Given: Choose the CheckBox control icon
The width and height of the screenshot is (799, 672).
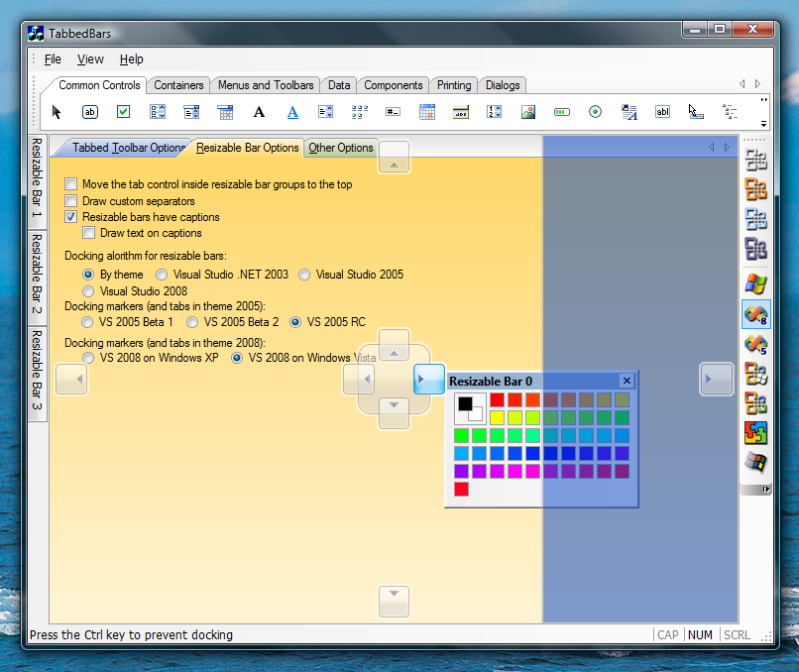Looking at the screenshot, I should (123, 112).
